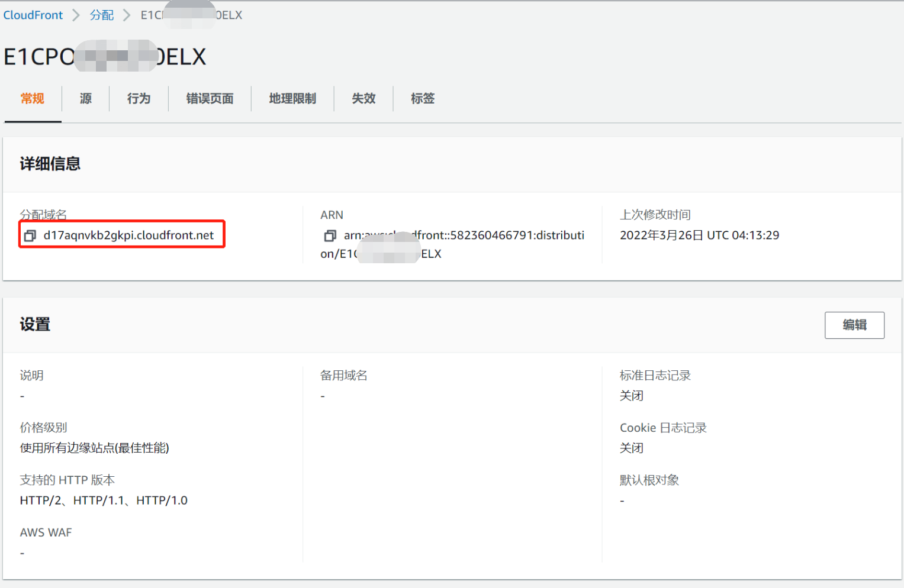Click the 设置 section heading
904x588 pixels.
35,325
